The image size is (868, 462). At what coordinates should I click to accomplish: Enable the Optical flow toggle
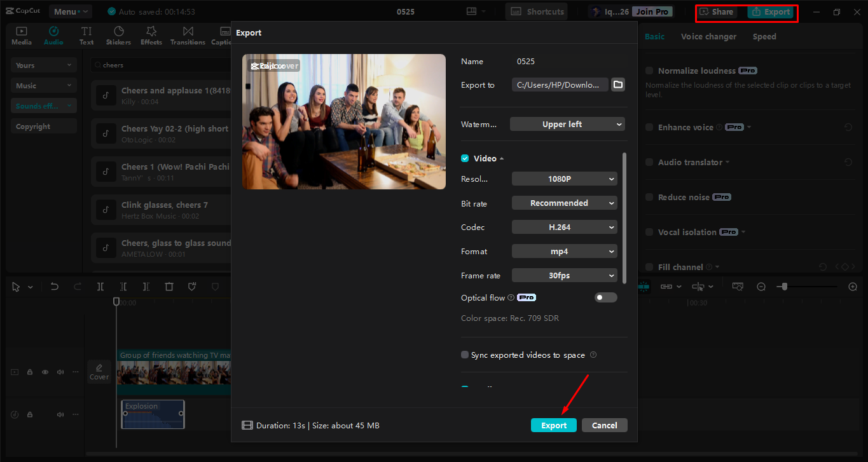tap(605, 297)
